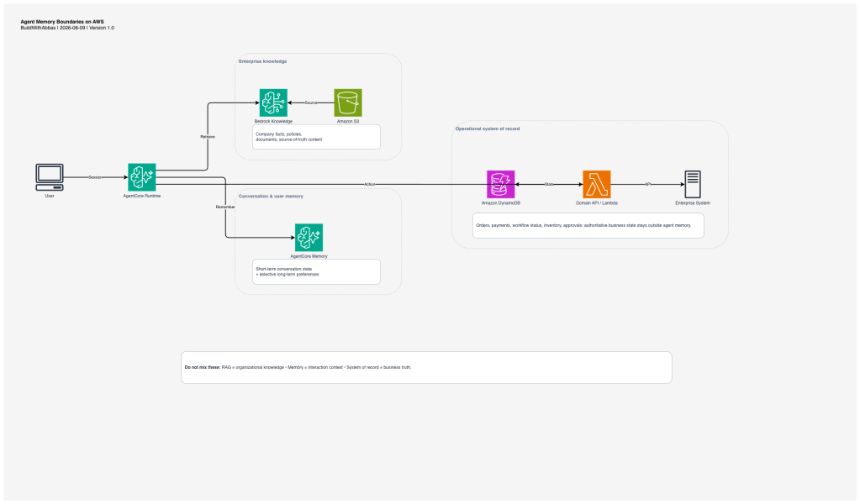The height and width of the screenshot is (504, 860).
Task: Select the 'BuildWithAbbas' version subtitle line
Action: point(67,28)
